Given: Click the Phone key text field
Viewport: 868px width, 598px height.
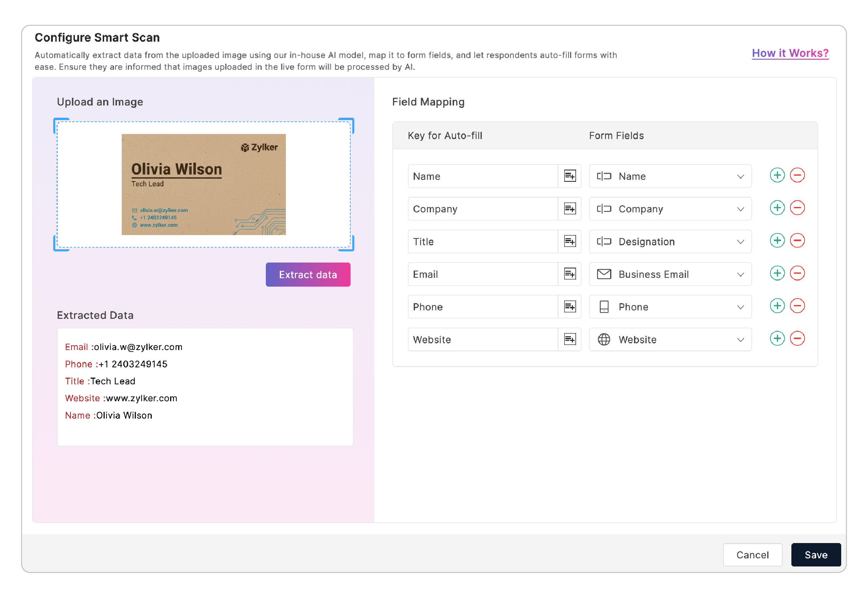Looking at the screenshot, I should 482,307.
